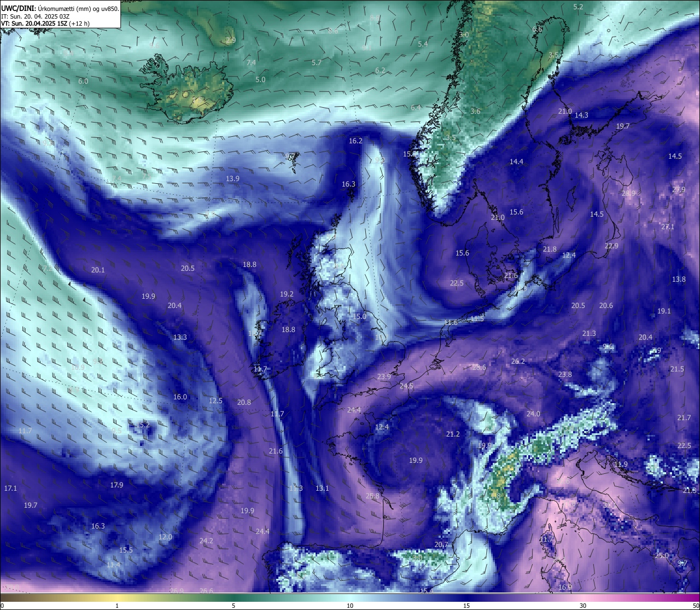
Task: Click the map value '15.0' over England
Action: click(359, 316)
